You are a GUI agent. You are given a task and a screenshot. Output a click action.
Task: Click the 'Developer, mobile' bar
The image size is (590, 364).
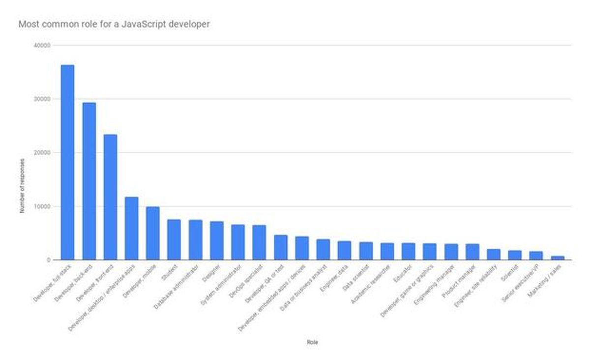coord(151,233)
